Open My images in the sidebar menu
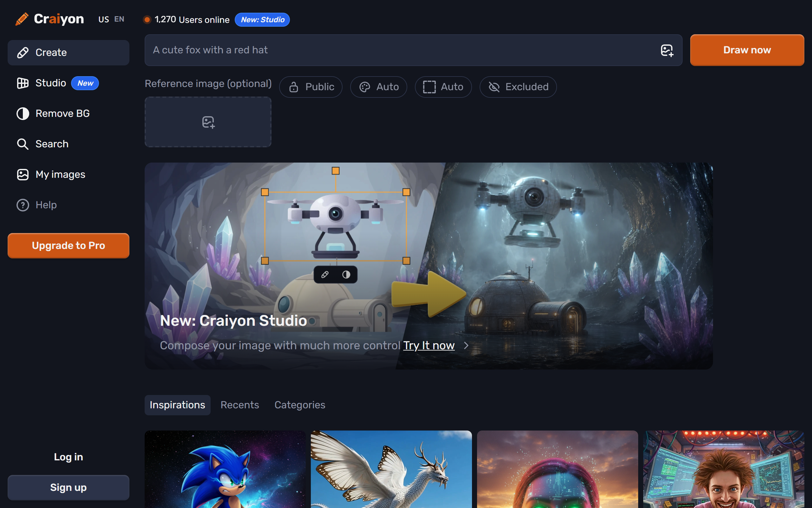812x508 pixels. [x=69, y=174]
